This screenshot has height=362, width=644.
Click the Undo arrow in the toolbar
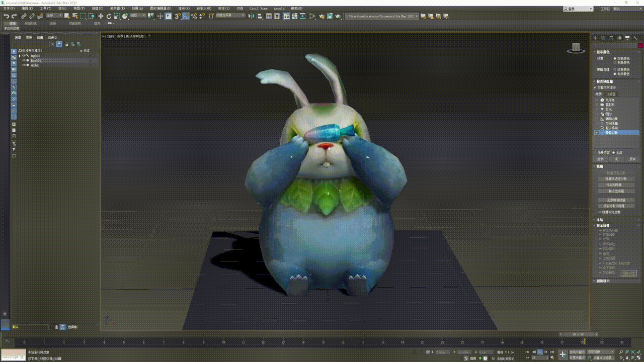pos(6,16)
